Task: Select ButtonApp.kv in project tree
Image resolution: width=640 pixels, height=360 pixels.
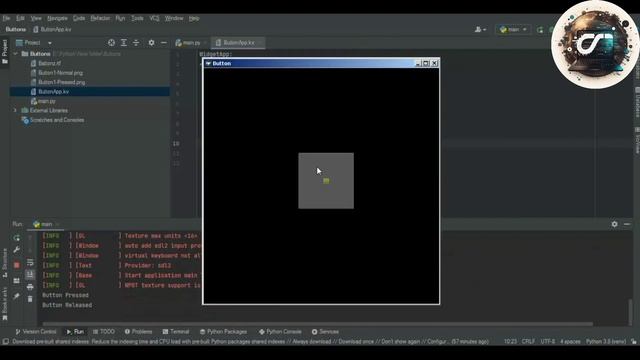Action: pyautogui.click(x=53, y=92)
